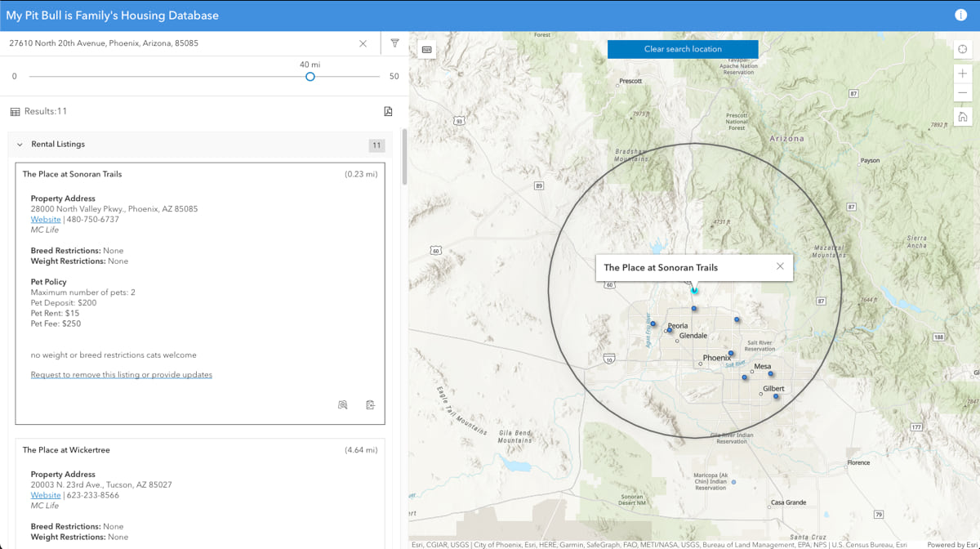Click the (4.64 mi) distance text
The width and height of the screenshot is (980, 549).
(361, 450)
